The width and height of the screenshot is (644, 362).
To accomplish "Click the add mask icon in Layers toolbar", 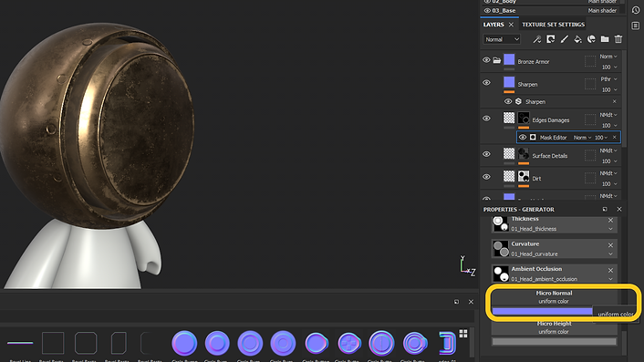I will point(550,39).
